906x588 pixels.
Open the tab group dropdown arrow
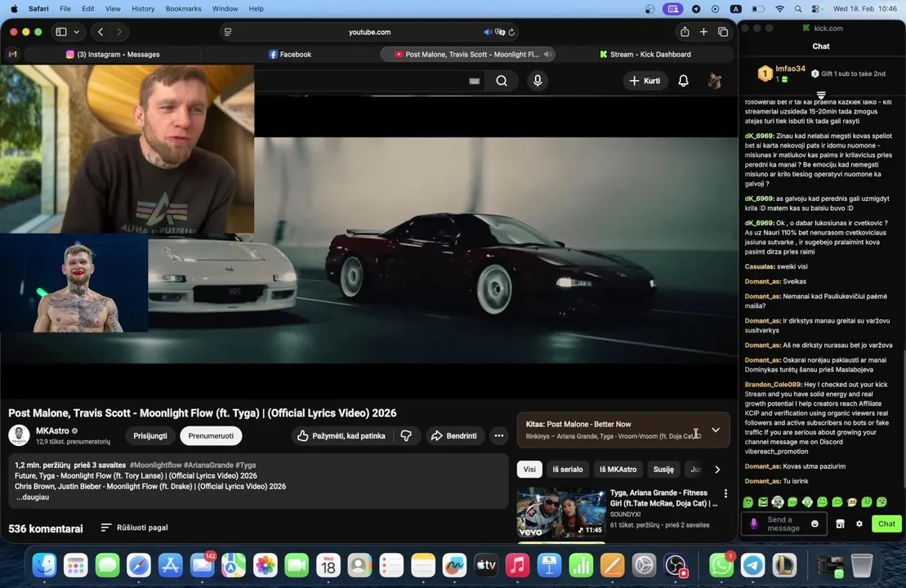pyautogui.click(x=76, y=32)
